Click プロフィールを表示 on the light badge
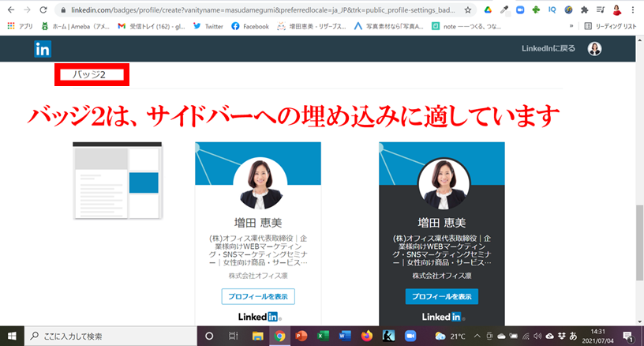The height and width of the screenshot is (346, 644). pyautogui.click(x=258, y=296)
